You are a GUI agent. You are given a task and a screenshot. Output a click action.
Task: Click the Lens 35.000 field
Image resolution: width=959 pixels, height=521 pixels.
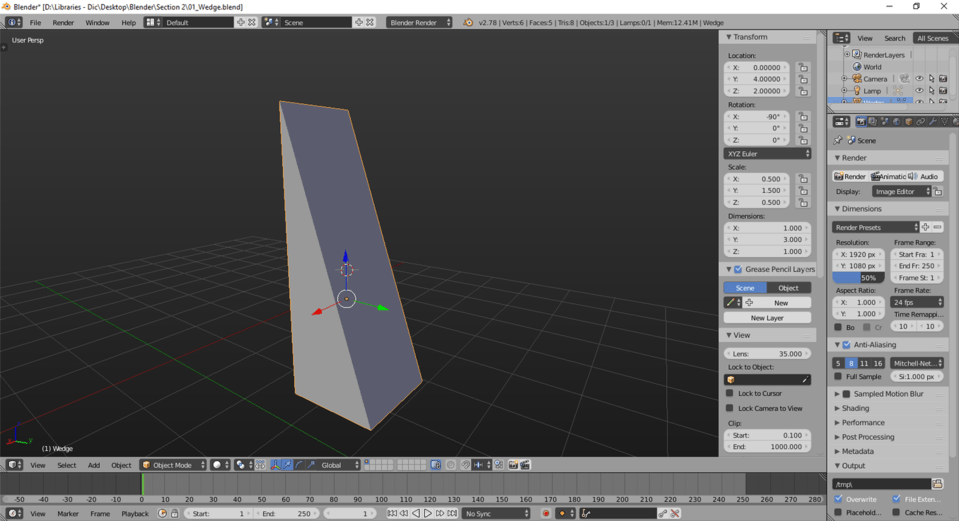click(x=767, y=353)
